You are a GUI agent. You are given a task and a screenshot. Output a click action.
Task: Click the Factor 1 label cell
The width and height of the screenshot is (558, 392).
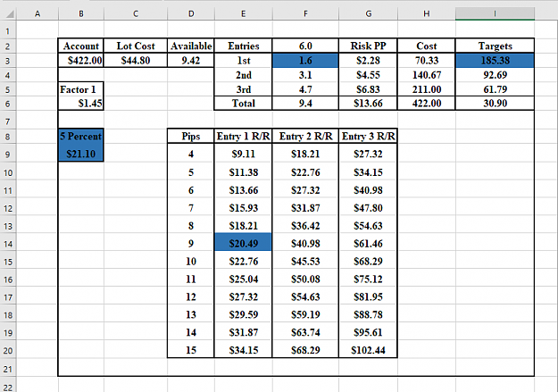81,89
